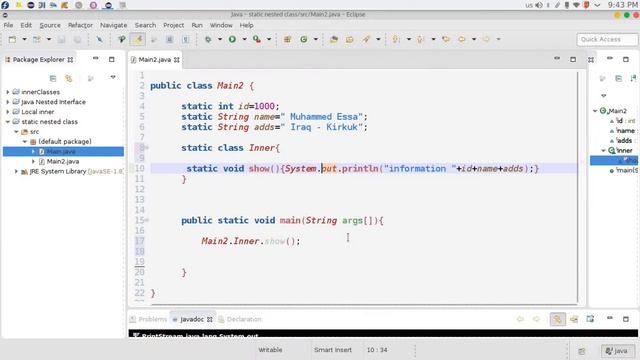Click the volume icon in system tray
This screenshot has height=360, width=640.
539,5
